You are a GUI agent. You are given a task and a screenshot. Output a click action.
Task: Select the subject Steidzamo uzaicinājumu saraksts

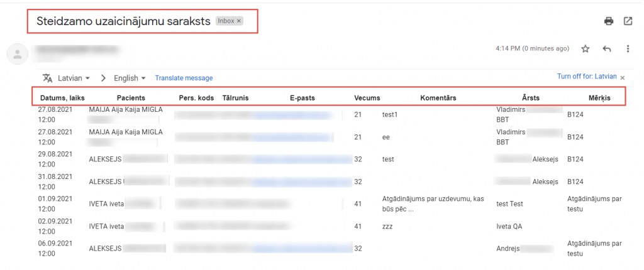[x=123, y=21]
